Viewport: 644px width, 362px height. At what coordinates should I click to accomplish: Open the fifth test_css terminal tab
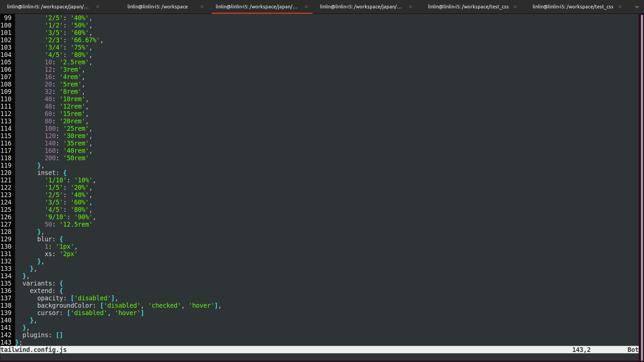point(468,7)
